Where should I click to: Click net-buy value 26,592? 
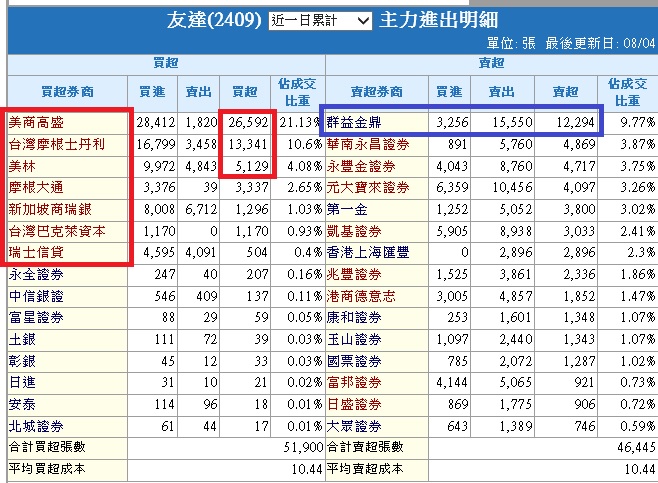point(248,123)
